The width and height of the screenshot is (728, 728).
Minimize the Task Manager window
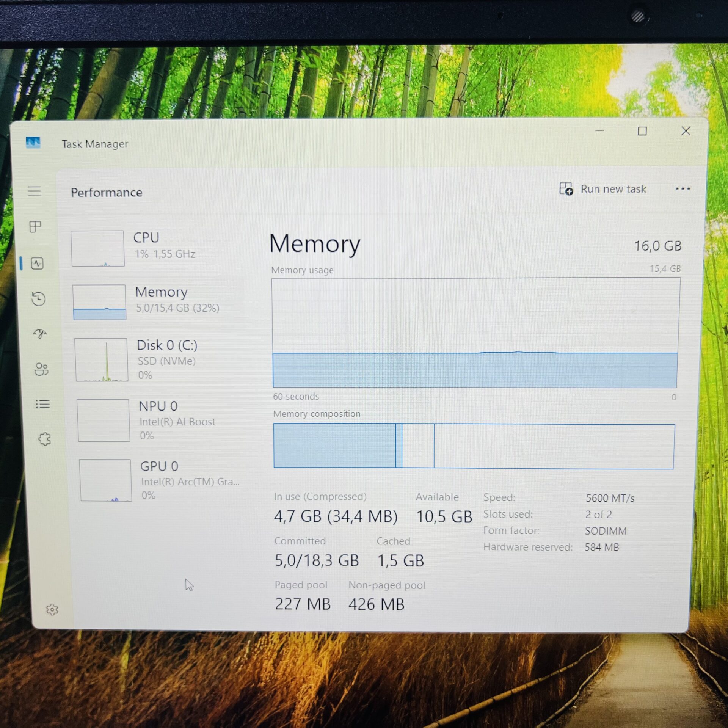click(599, 131)
